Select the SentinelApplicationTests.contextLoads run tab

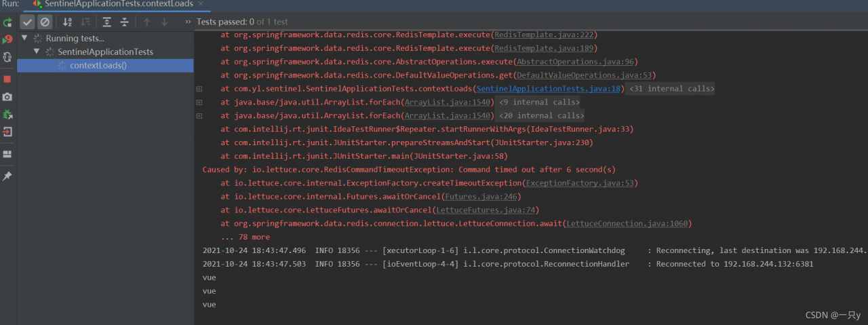117,4
